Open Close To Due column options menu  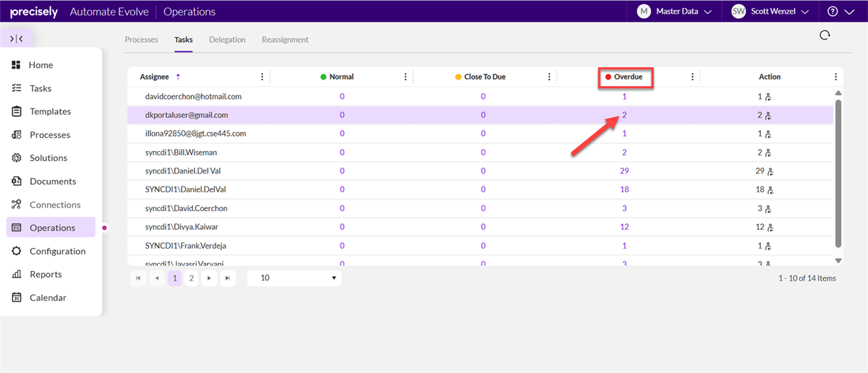coord(549,77)
